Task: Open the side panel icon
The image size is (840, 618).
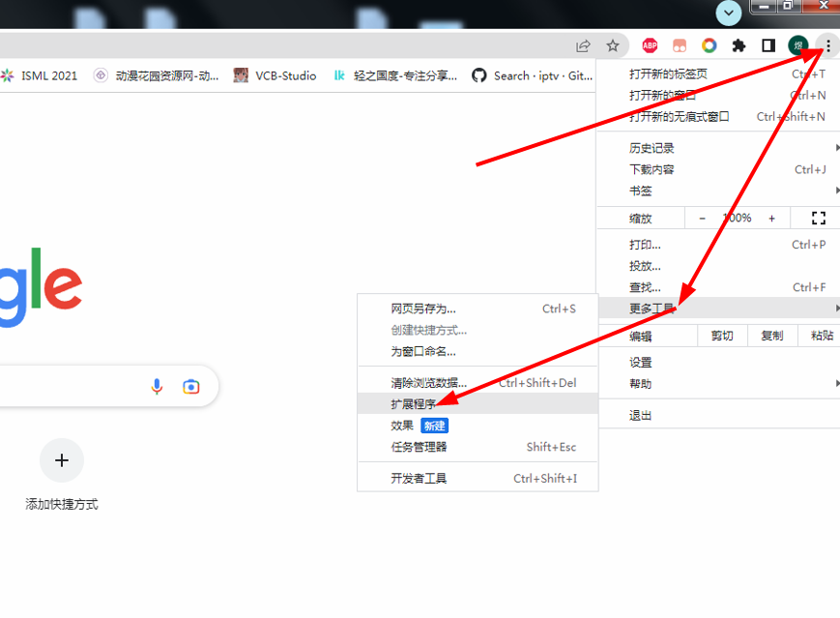Action: click(x=768, y=45)
